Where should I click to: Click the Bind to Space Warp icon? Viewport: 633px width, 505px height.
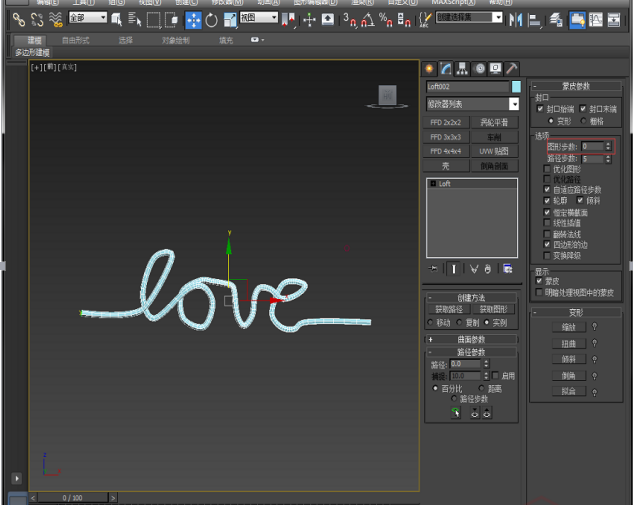55,19
